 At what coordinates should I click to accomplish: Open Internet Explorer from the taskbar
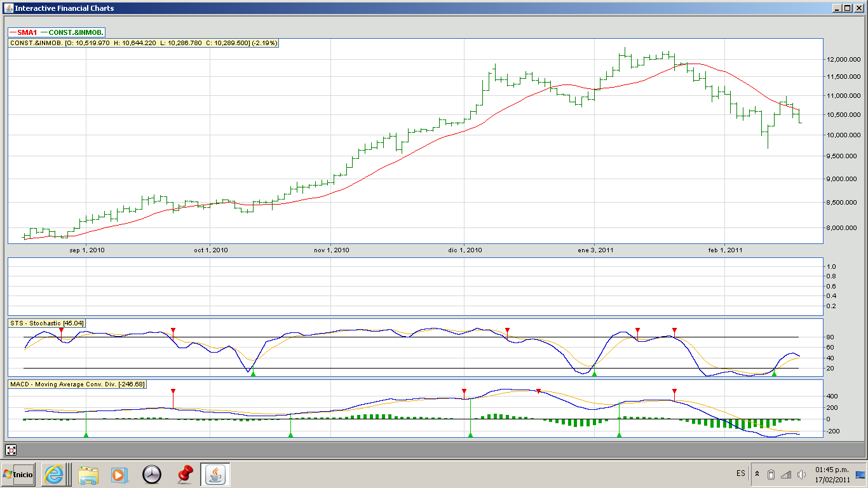point(54,474)
